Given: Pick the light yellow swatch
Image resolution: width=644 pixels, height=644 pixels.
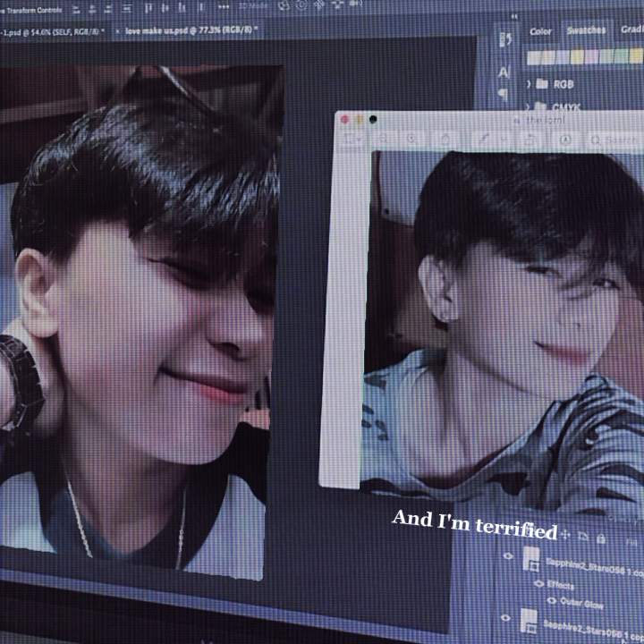Looking at the screenshot, I should pos(575,57).
